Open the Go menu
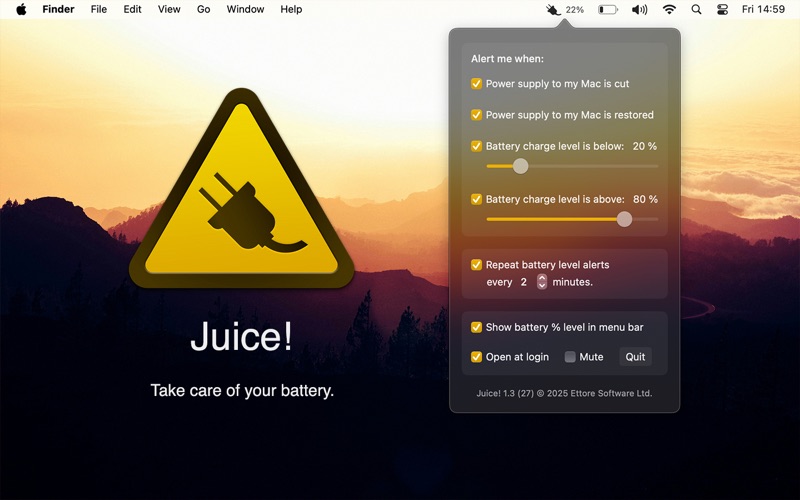Image resolution: width=800 pixels, height=500 pixels. tap(204, 9)
